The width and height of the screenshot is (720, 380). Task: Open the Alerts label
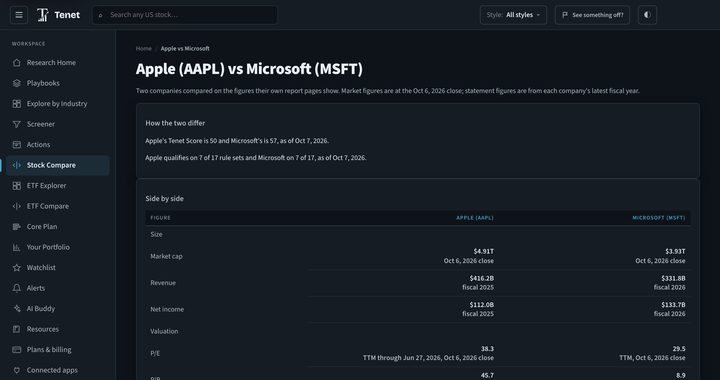(x=36, y=288)
